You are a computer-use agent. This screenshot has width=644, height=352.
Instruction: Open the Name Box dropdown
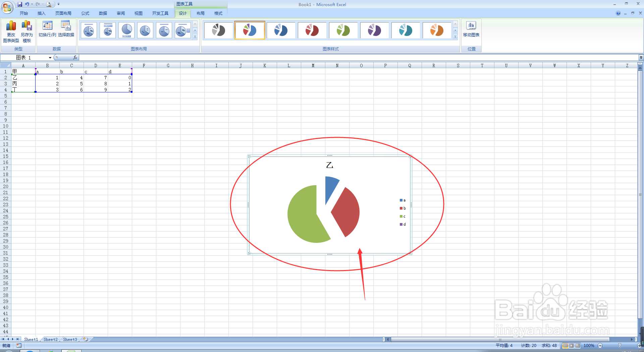point(50,58)
